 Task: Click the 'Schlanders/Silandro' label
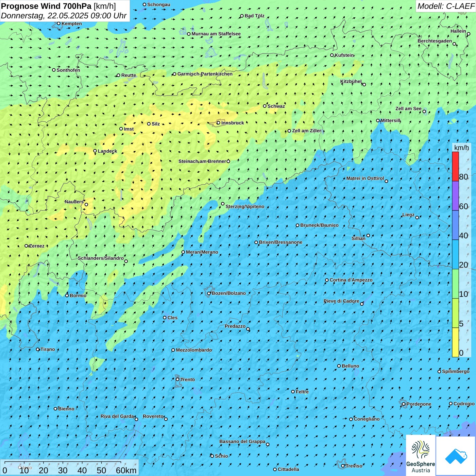(x=101, y=258)
